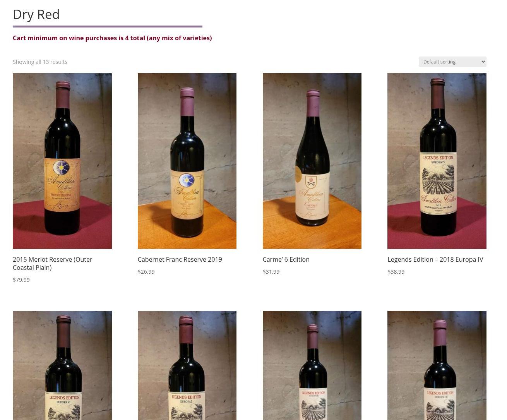Click the $79.99 price of Merlot Reserve

click(x=21, y=279)
